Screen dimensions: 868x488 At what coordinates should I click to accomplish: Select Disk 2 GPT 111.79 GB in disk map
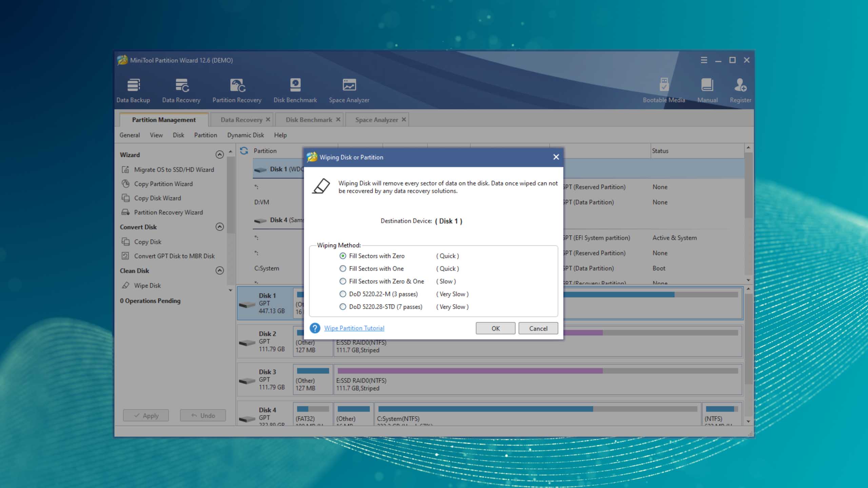pyautogui.click(x=265, y=341)
